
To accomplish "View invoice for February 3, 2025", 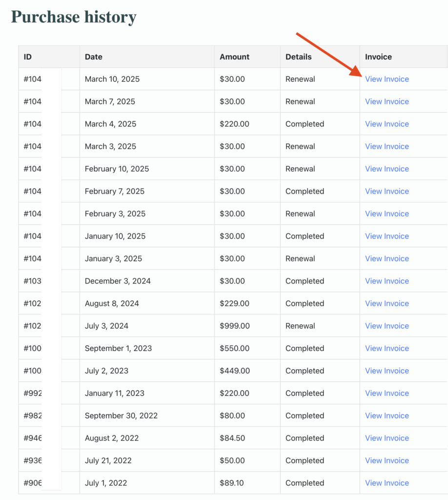I will coord(387,214).
